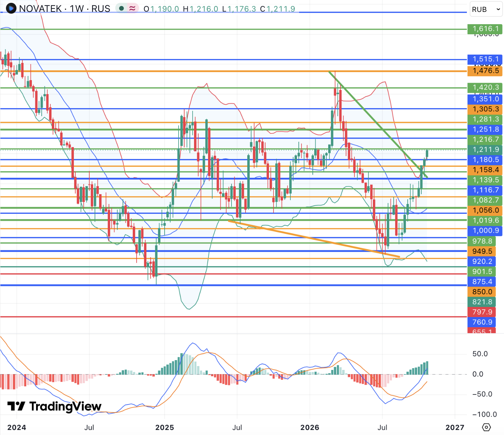Click the NOVATEK symbol logo icon
Image resolution: width=504 pixels, height=435 pixels.
point(11,8)
